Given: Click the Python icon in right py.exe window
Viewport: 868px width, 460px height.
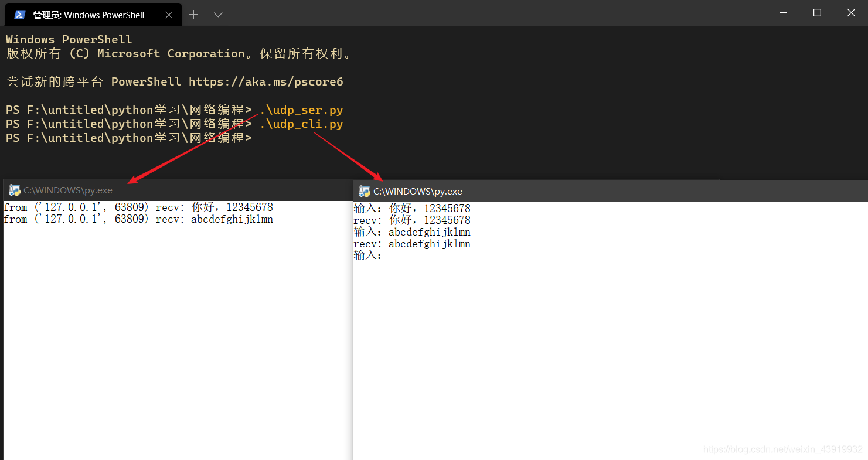Looking at the screenshot, I should click(x=364, y=191).
